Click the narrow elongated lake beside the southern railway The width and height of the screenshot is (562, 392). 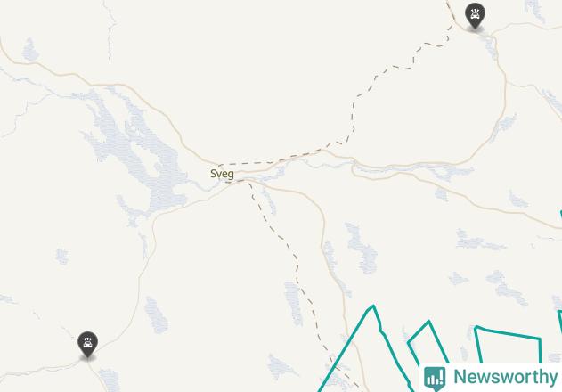(x=294, y=303)
